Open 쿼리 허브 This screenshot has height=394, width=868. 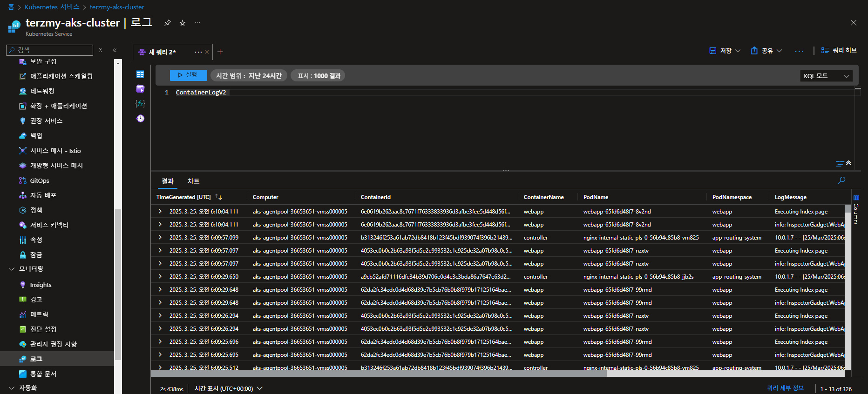(839, 50)
